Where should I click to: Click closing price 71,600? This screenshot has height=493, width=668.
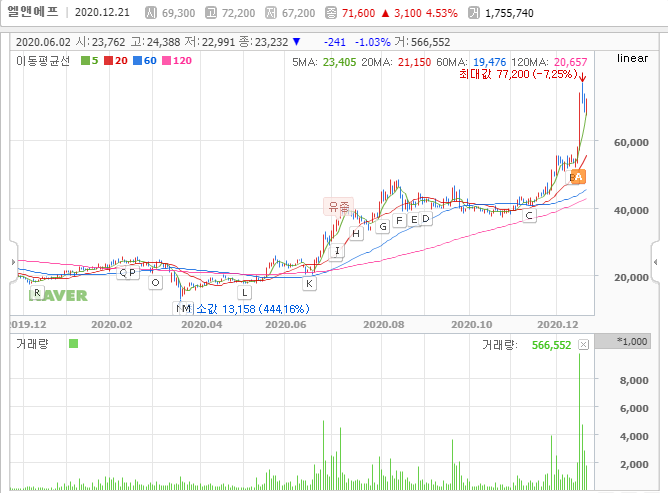tap(358, 13)
